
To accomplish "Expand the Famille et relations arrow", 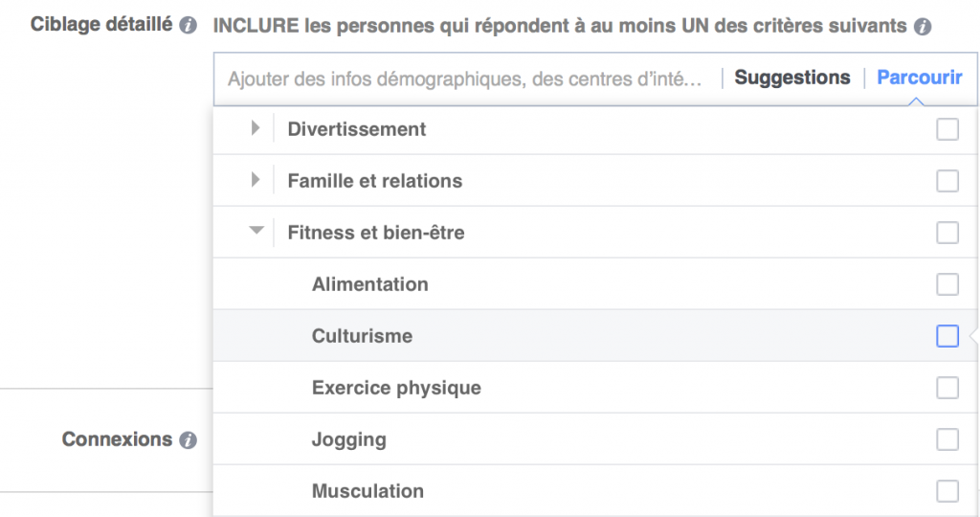I will point(256,180).
